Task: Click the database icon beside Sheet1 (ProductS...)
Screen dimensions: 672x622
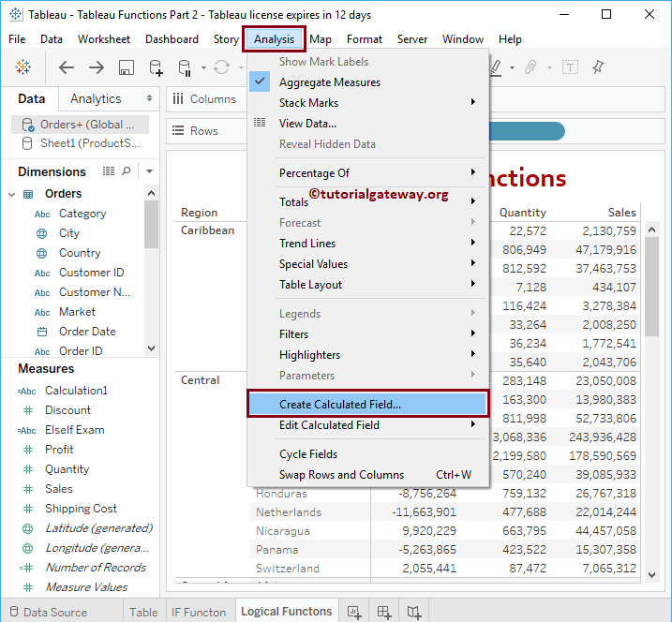Action: click(x=26, y=143)
